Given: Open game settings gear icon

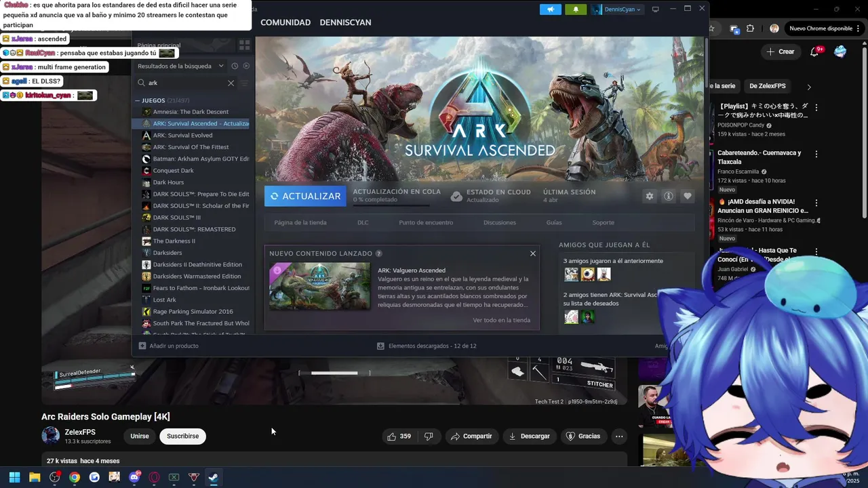Looking at the screenshot, I should coord(650,196).
